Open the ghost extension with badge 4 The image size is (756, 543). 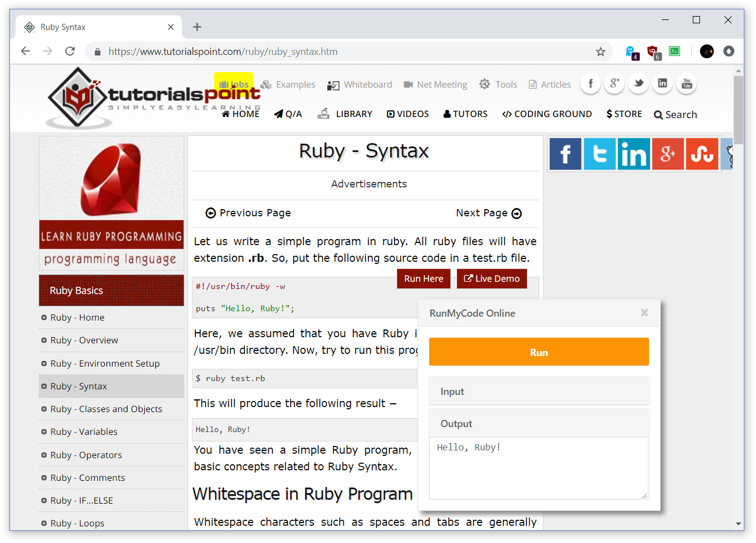pos(632,52)
